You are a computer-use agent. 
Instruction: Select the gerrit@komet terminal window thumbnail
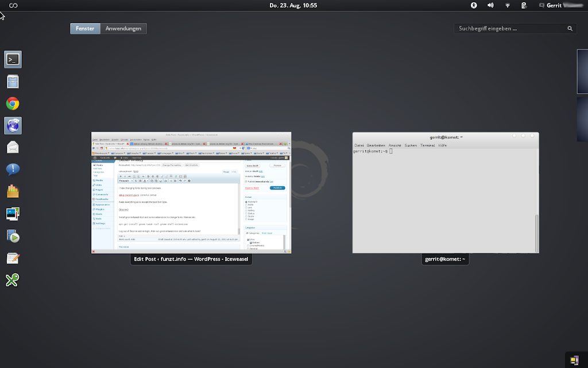446,193
